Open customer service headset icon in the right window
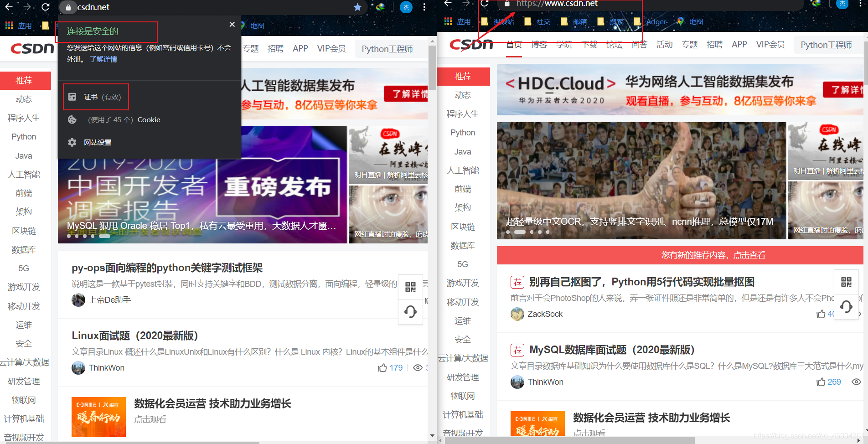The height and width of the screenshot is (444, 868). pyautogui.click(x=846, y=307)
